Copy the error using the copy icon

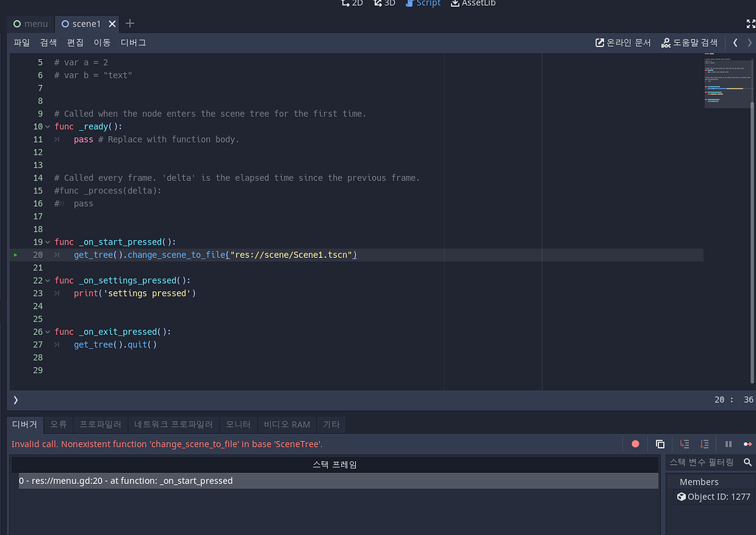pyautogui.click(x=660, y=443)
